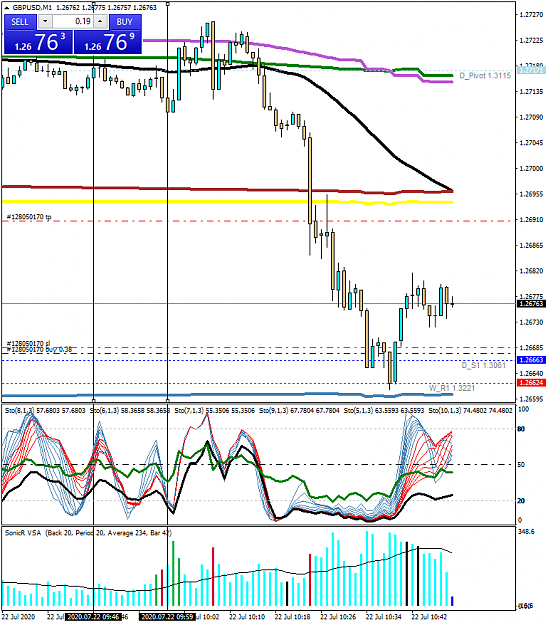Click the 22 Jul 10:34 time axis label
The image size is (548, 625).
coord(383,617)
